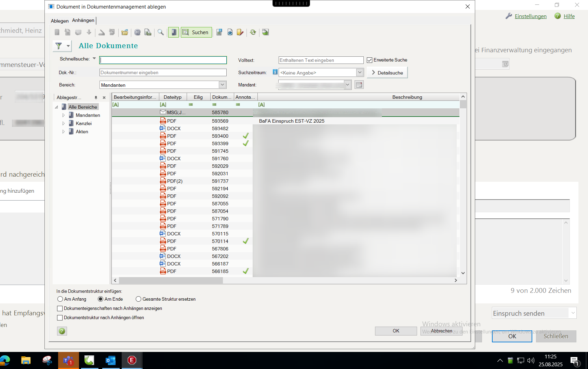
Task: Expand the Mandanten tree node
Action: (x=64, y=115)
